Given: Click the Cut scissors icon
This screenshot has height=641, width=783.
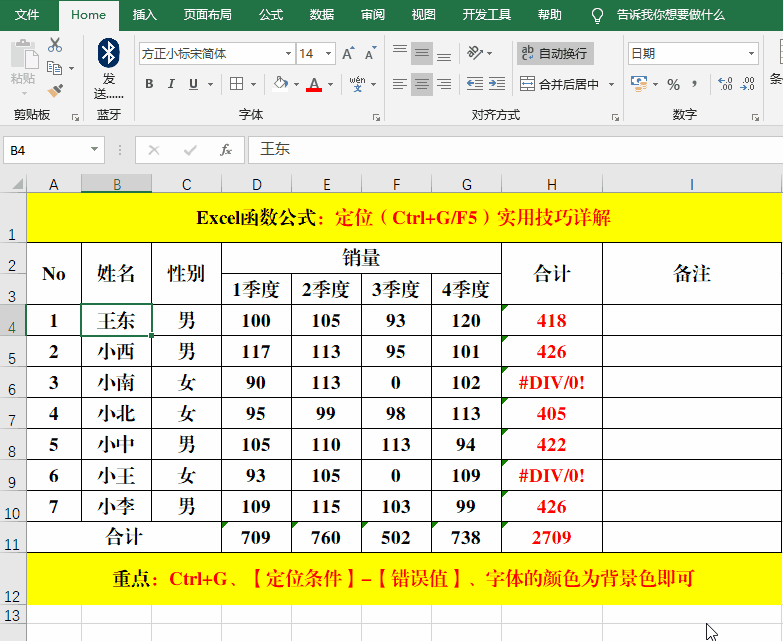Looking at the screenshot, I should (x=54, y=46).
